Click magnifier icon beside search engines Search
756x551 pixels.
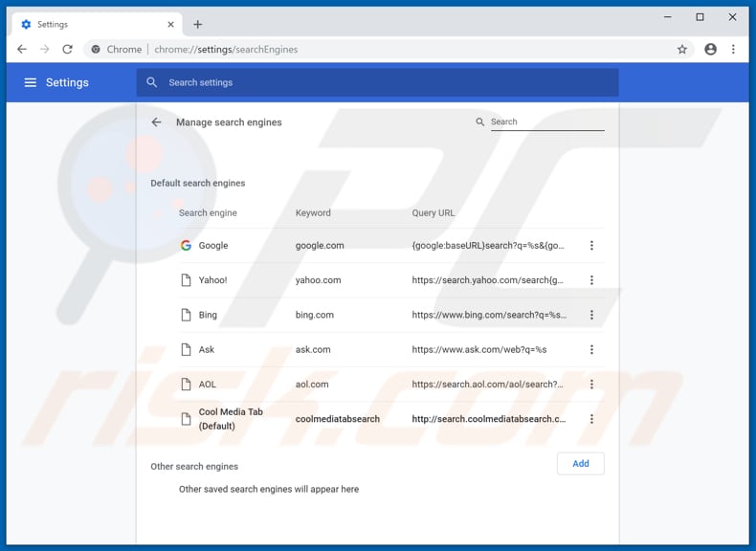point(479,121)
